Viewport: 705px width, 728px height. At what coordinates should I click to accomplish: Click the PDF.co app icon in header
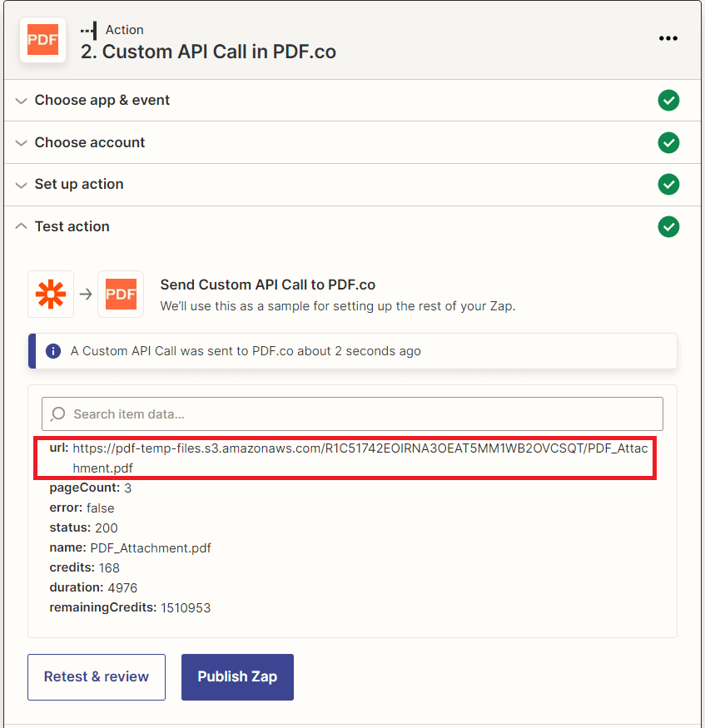tap(43, 40)
